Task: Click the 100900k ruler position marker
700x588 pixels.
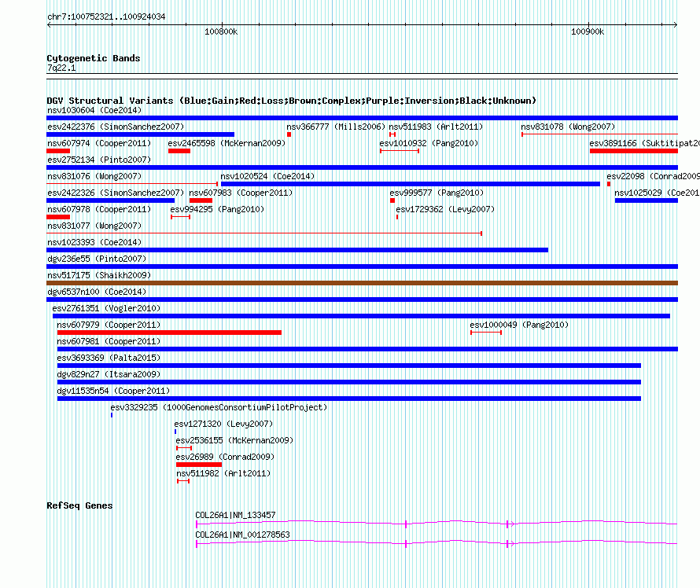Action: tap(588, 32)
